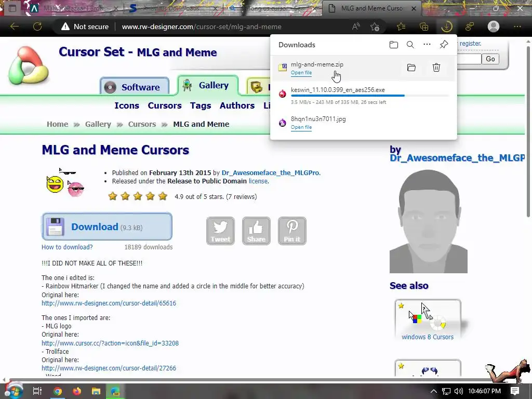The height and width of the screenshot is (399, 532).
Task: Go to the Tags menu item
Action: (201, 105)
